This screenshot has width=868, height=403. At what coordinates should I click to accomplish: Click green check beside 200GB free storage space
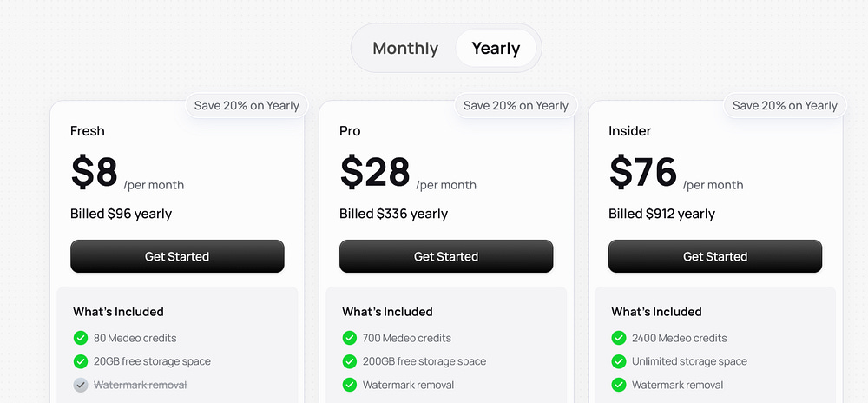click(x=350, y=361)
